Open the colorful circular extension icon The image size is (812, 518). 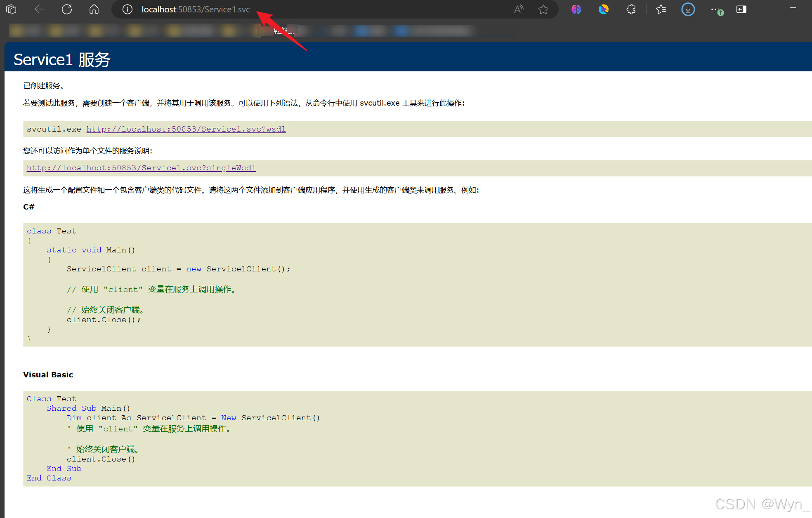(604, 9)
